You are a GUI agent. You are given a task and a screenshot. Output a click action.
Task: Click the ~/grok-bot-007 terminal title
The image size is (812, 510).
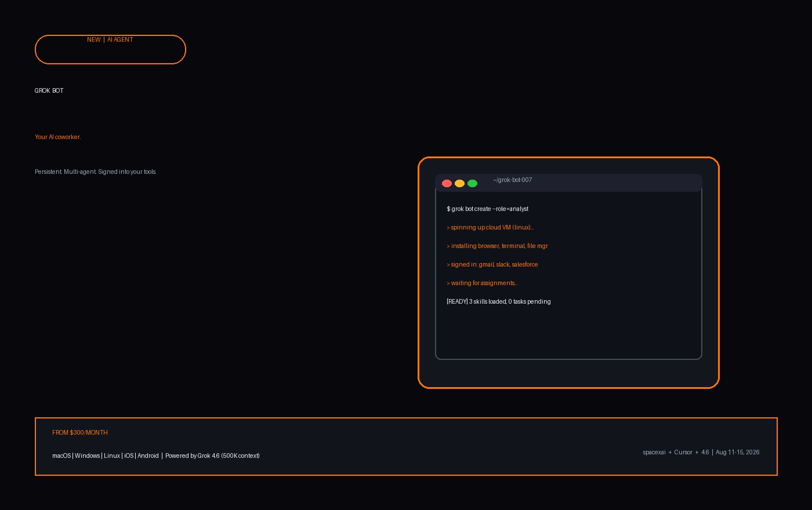coord(513,180)
